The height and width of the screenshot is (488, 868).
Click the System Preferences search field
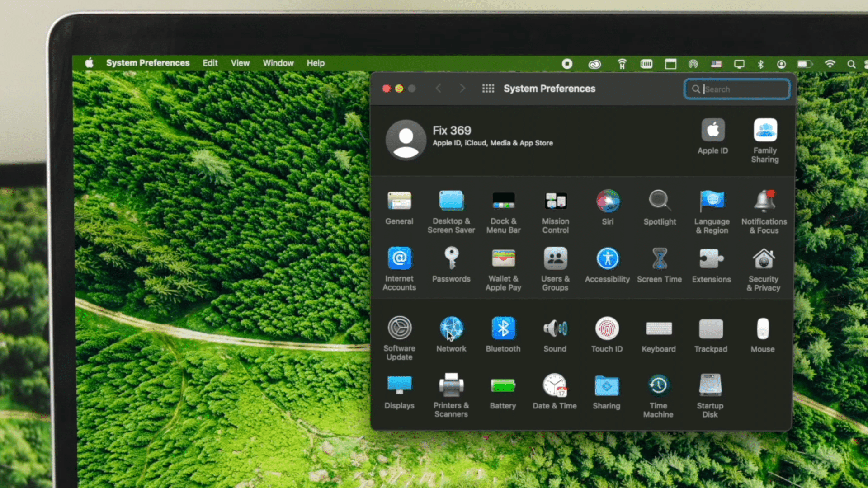[737, 89]
